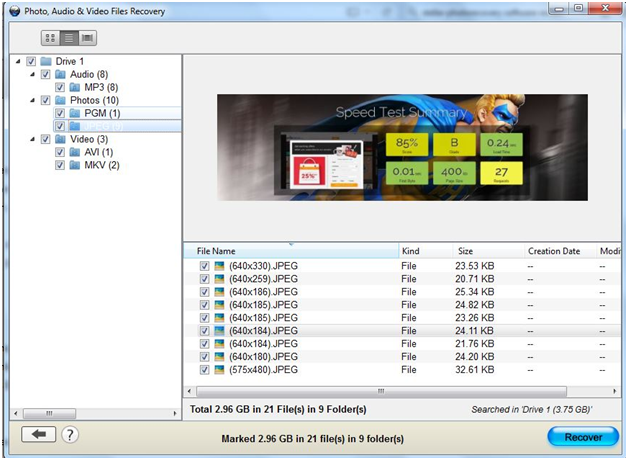Uncheck the Photos (10) checkbox

point(45,100)
